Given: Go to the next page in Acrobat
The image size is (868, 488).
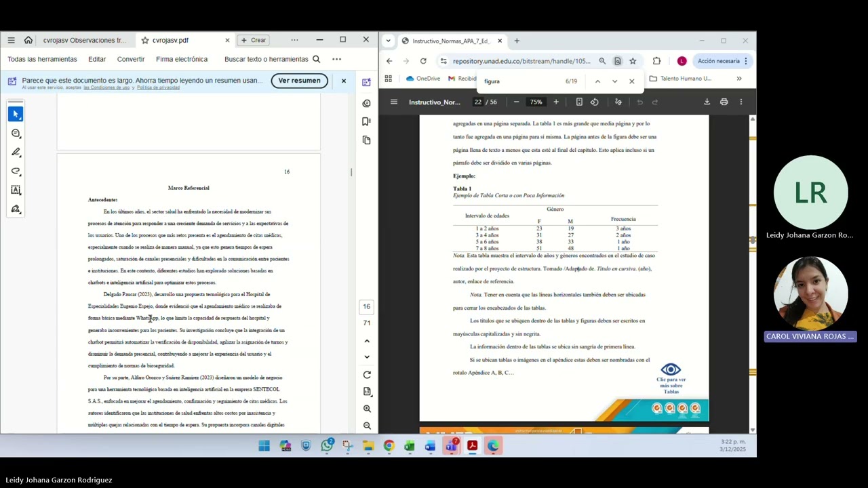Looking at the screenshot, I should (x=367, y=357).
